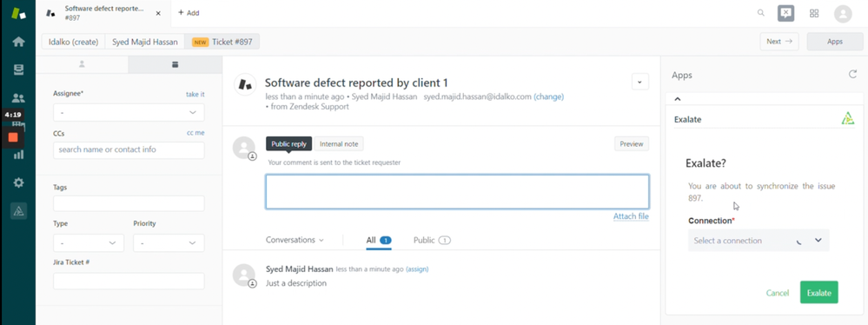Viewport: 868px width, 325px height.
Task: Click the Preview button
Action: (632, 144)
